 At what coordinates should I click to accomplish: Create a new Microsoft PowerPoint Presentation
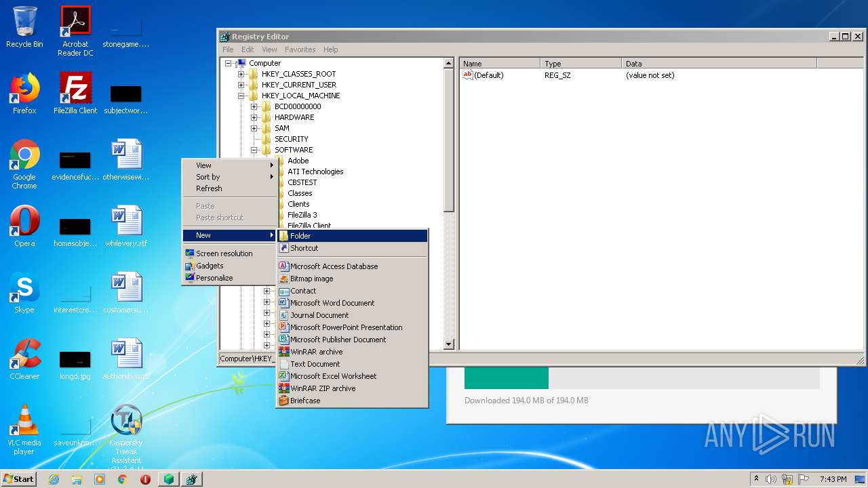point(352,327)
